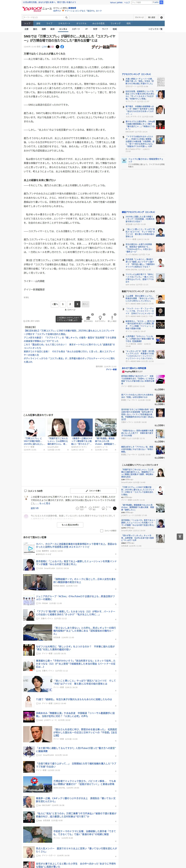Open the settings gear icon
This screenshot has width=186, height=868.
[161, 17]
